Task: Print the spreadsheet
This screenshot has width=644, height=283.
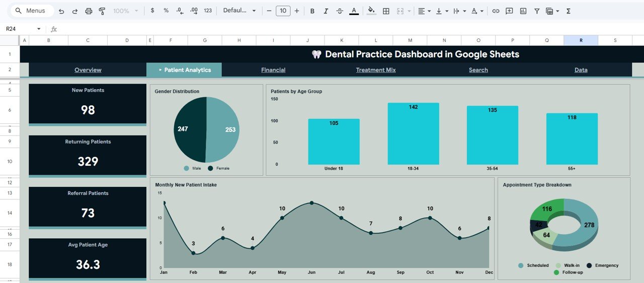Action: (89, 11)
